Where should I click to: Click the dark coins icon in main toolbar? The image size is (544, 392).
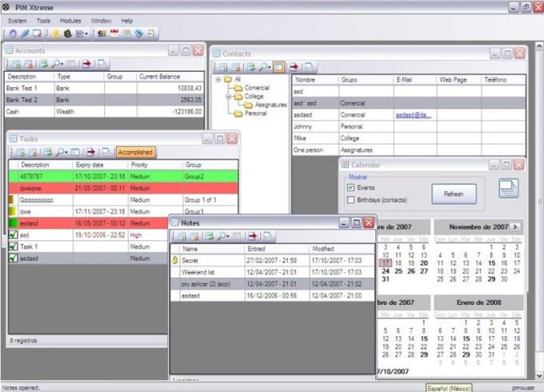coord(68,34)
